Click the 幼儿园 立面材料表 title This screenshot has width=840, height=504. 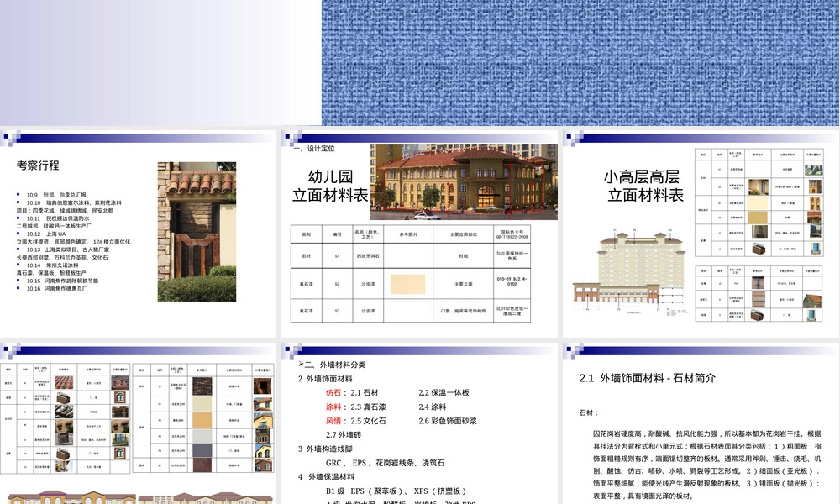tap(330, 186)
